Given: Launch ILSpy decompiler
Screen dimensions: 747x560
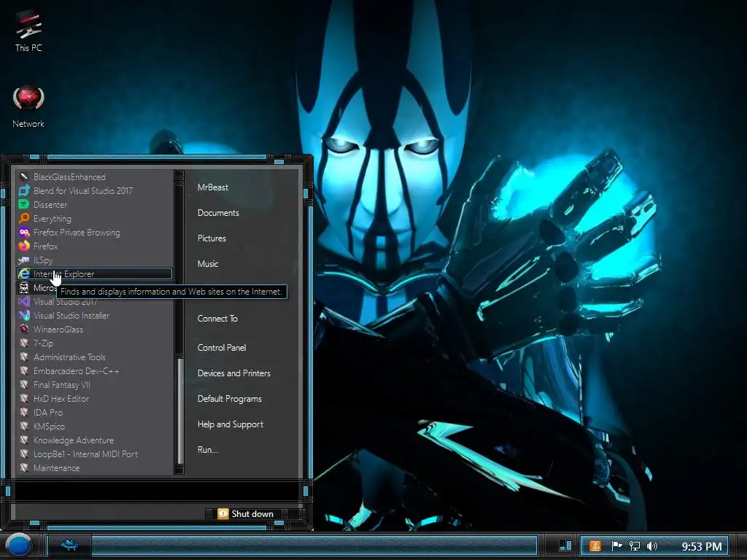Looking at the screenshot, I should 94,260.
